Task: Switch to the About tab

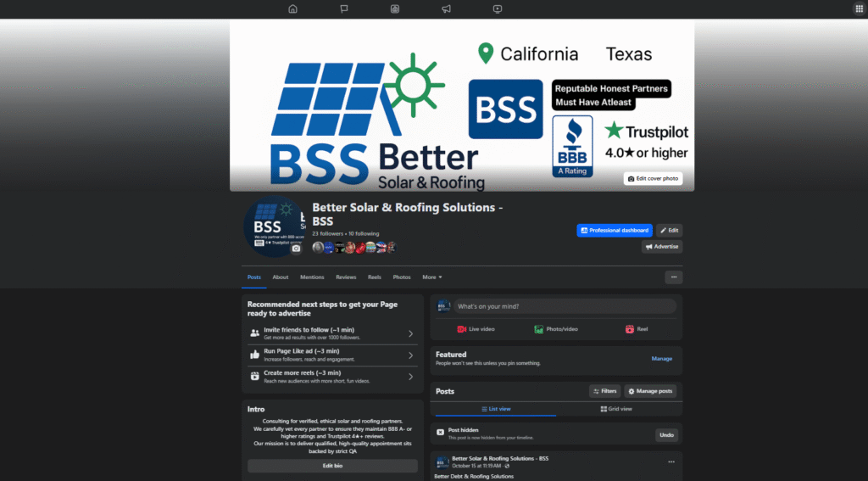Action: point(281,277)
